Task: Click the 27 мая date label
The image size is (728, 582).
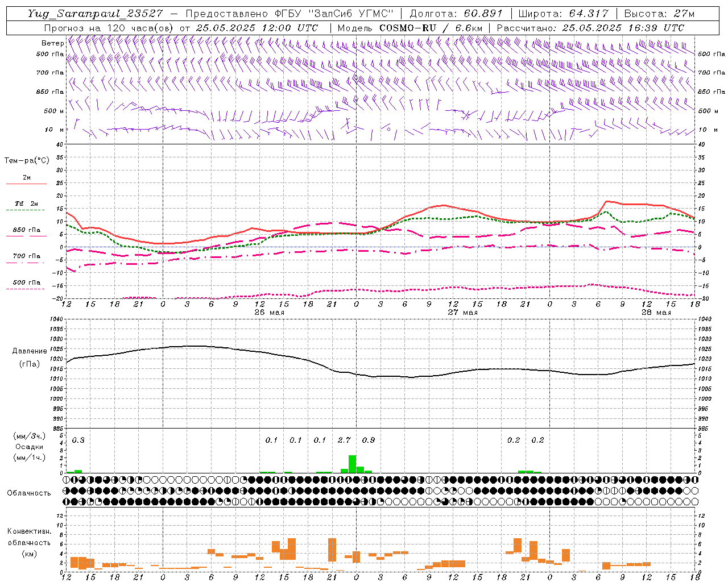Action: pos(462,313)
